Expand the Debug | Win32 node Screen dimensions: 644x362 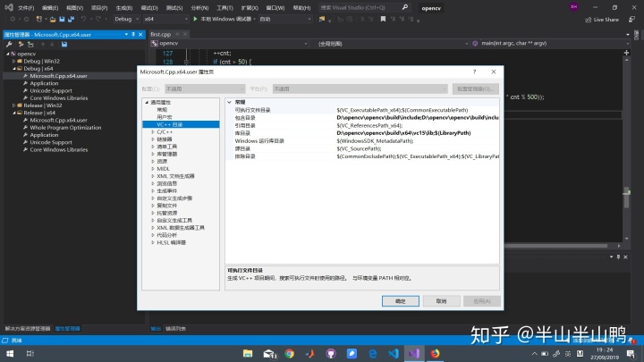(x=13, y=61)
